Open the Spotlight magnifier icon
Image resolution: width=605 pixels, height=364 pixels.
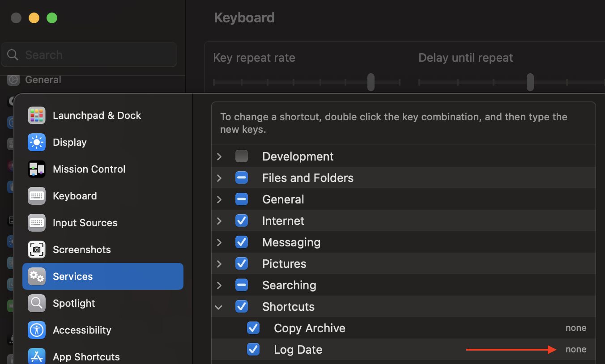(x=37, y=303)
